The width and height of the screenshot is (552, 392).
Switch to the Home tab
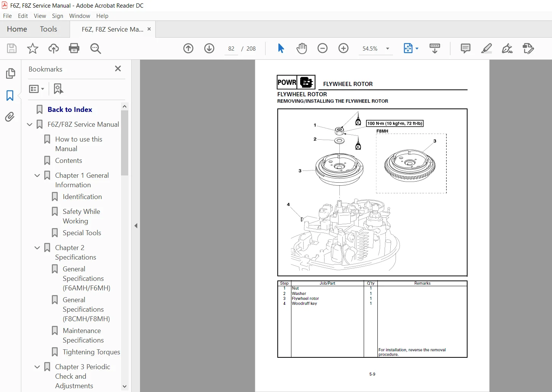coord(17,29)
